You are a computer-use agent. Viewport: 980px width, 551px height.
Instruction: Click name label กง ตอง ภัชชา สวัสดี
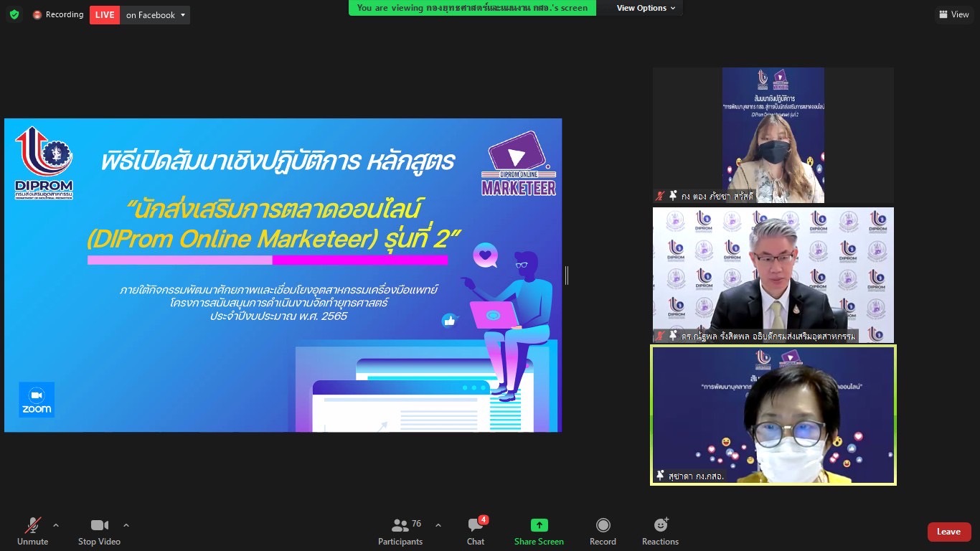pyautogui.click(x=717, y=196)
